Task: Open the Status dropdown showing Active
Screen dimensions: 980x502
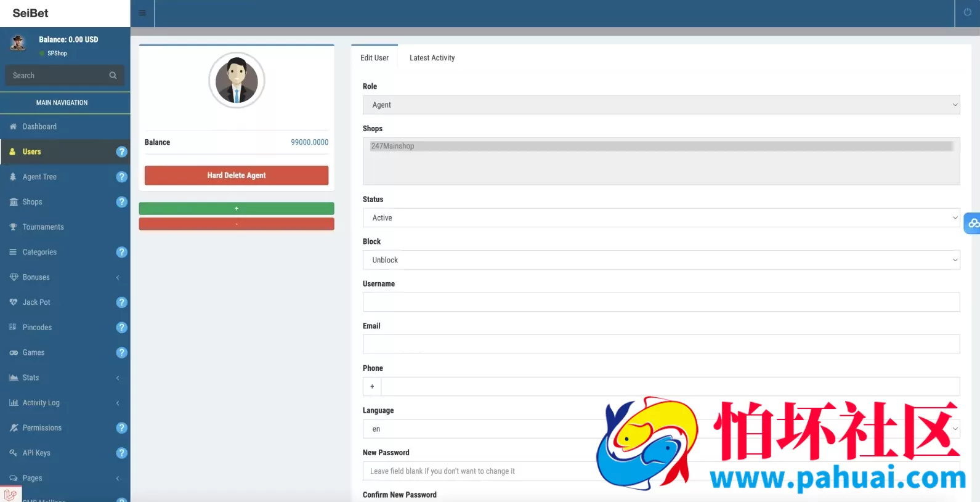Action: 661,218
